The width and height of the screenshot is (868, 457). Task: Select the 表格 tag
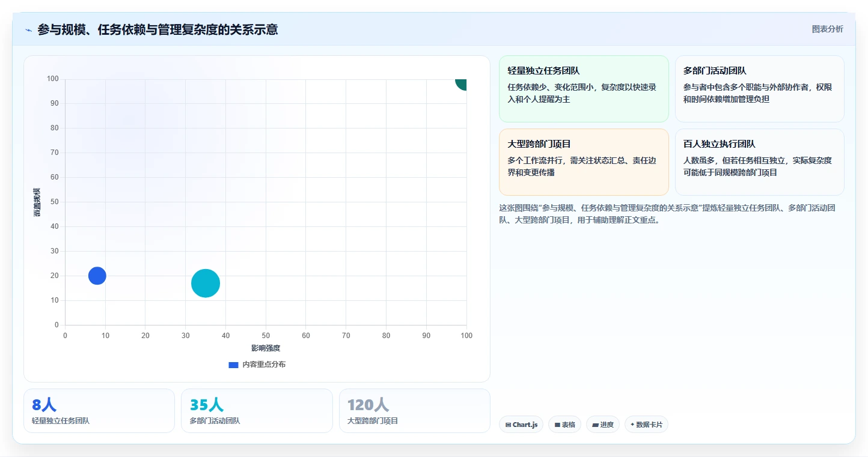[x=564, y=425]
